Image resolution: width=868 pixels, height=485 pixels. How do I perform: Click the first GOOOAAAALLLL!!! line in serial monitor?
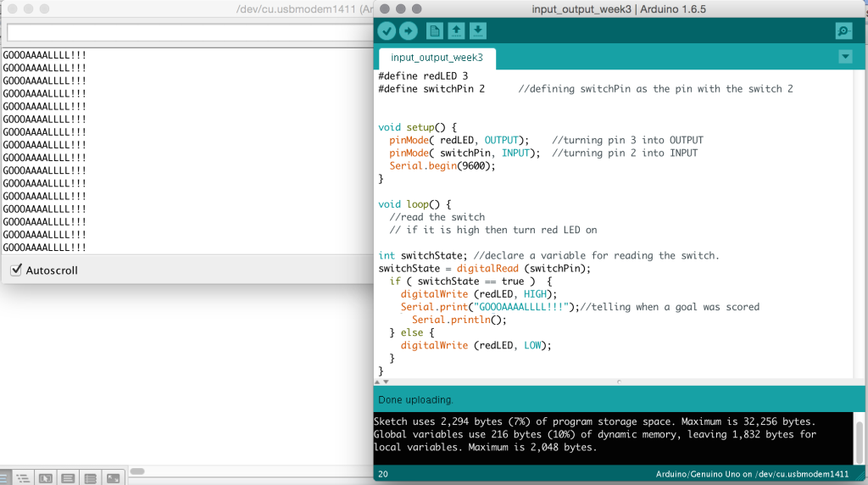(x=44, y=55)
